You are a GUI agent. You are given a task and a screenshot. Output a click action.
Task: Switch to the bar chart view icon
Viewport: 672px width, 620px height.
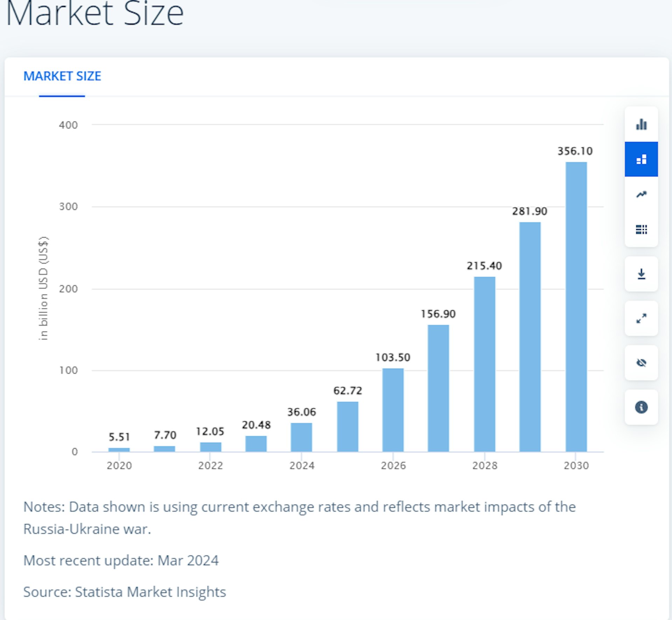(641, 124)
